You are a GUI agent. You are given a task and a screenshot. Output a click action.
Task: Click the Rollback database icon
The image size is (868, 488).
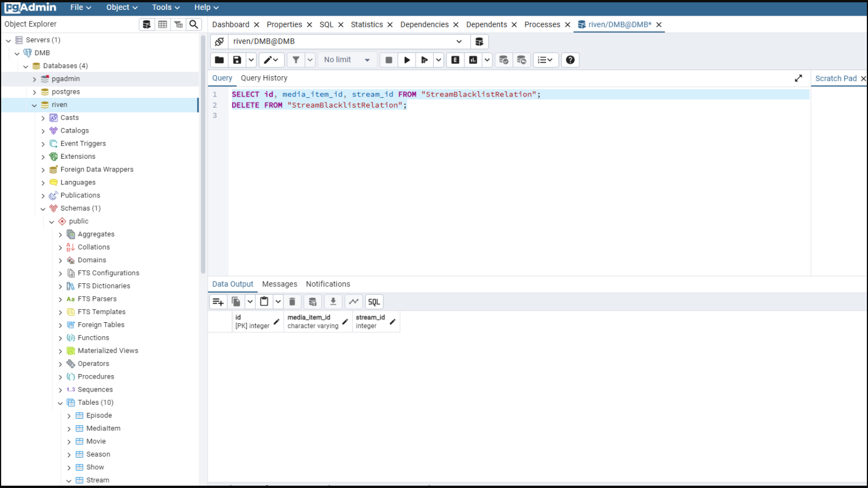click(x=522, y=60)
